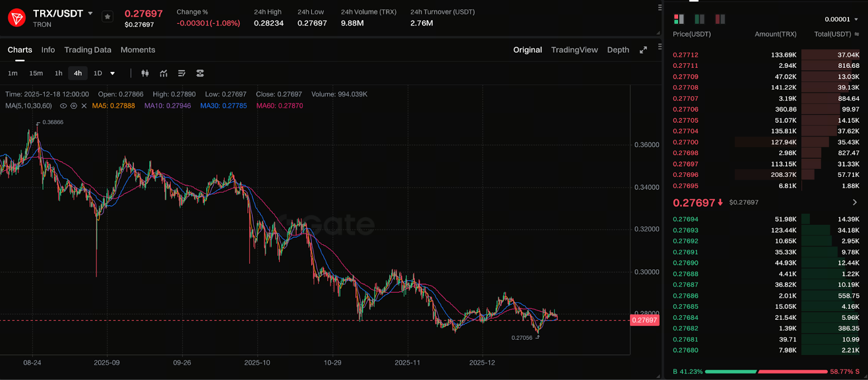Click the Amount(TRX) column header
Viewport: 868px width, 380px height.
[776, 34]
